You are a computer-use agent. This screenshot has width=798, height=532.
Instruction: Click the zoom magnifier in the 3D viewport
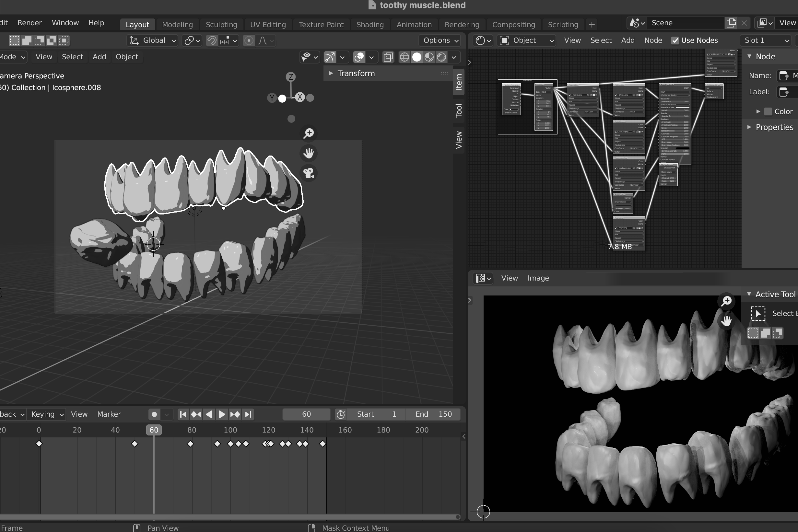coord(309,133)
